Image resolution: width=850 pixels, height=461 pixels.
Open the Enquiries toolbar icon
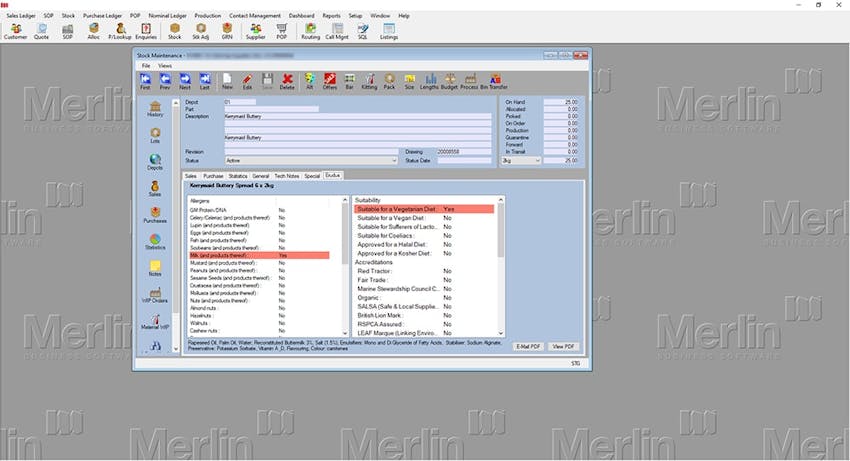tap(146, 31)
